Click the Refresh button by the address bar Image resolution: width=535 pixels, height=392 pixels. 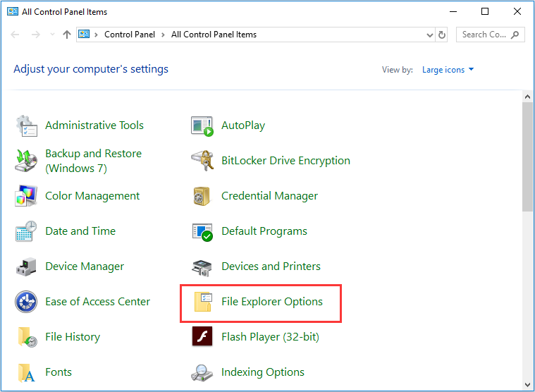pyautogui.click(x=442, y=35)
